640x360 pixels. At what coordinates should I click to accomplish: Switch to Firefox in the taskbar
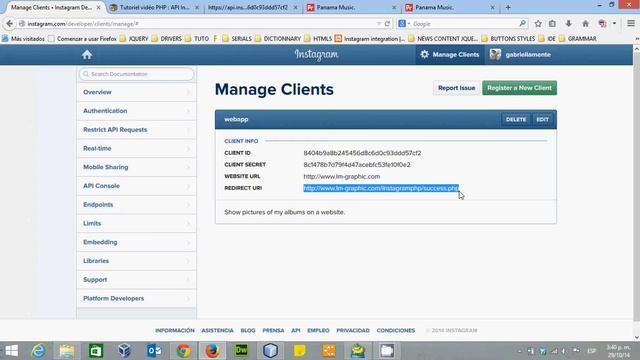coord(212,351)
